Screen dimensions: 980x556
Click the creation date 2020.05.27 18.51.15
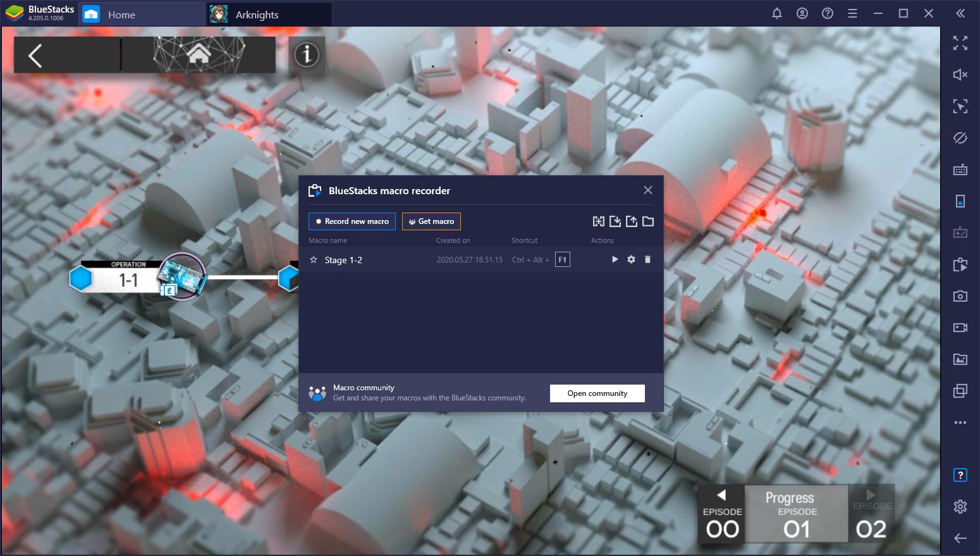click(x=470, y=260)
